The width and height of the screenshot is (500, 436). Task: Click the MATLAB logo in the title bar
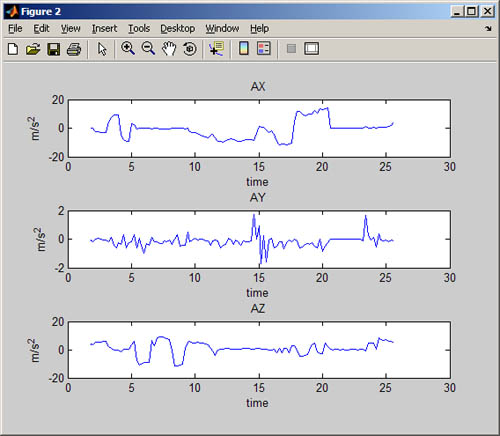(12, 12)
